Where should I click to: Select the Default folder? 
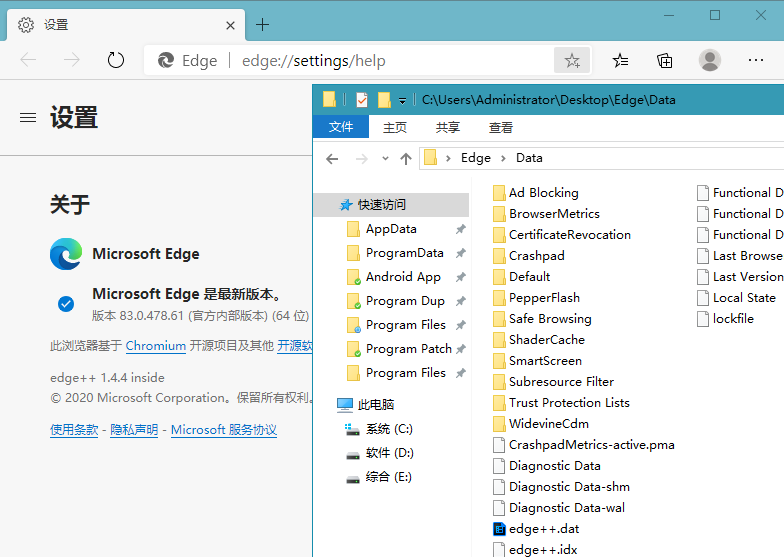coord(521,276)
